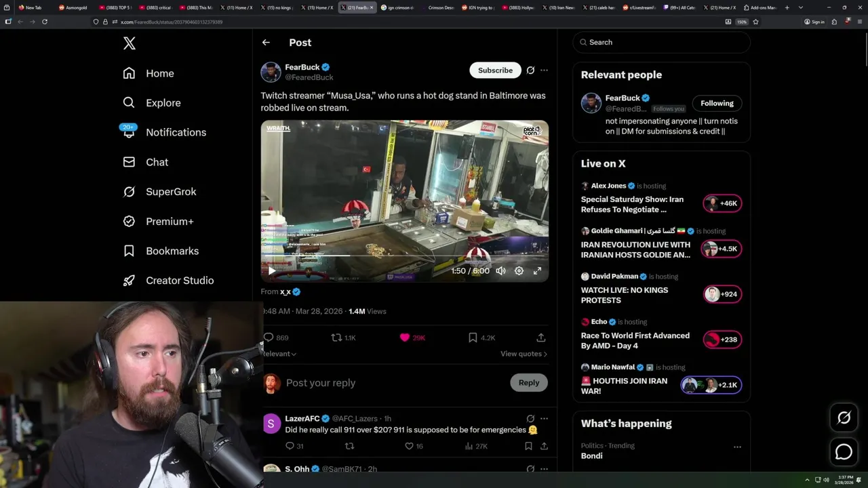Viewport: 868px width, 488px height.
Task: Open SuperGrok in sidebar
Action: (160, 192)
